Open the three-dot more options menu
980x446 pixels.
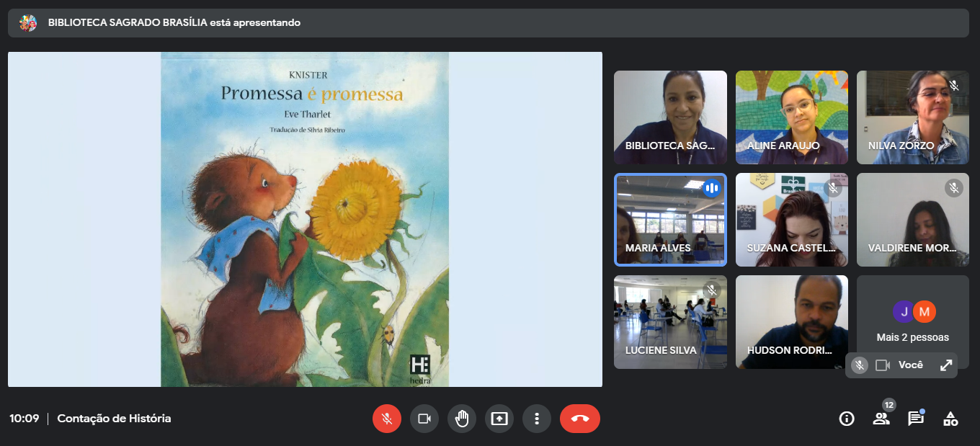(537, 419)
